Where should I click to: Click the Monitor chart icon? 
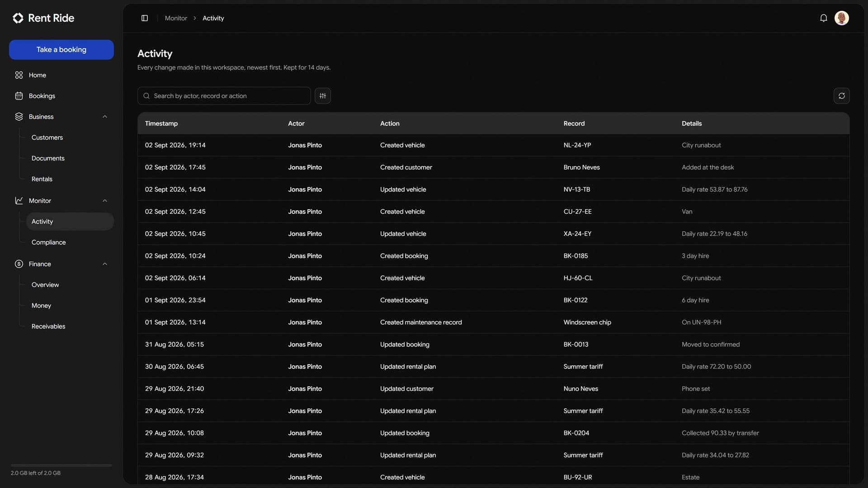tap(19, 201)
